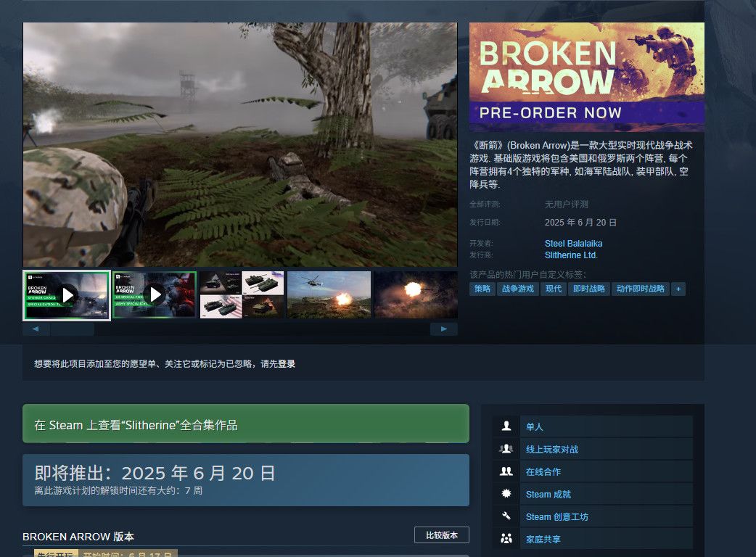Screen dimensions: 756x557
Task: Expand more tags with the plus button
Action: click(x=678, y=289)
